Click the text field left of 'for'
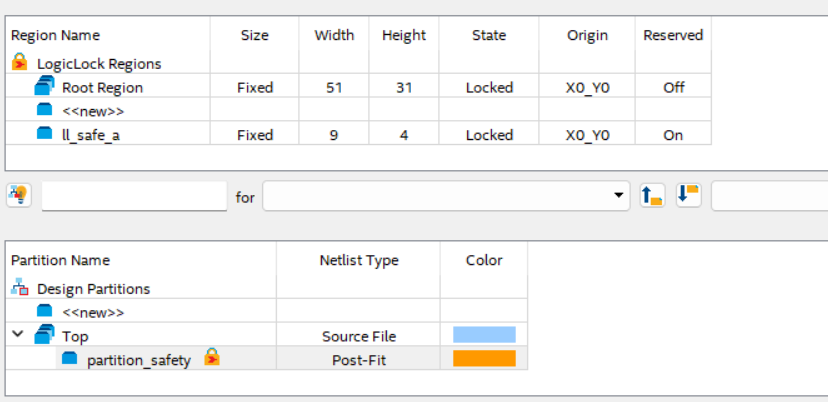 click(134, 197)
